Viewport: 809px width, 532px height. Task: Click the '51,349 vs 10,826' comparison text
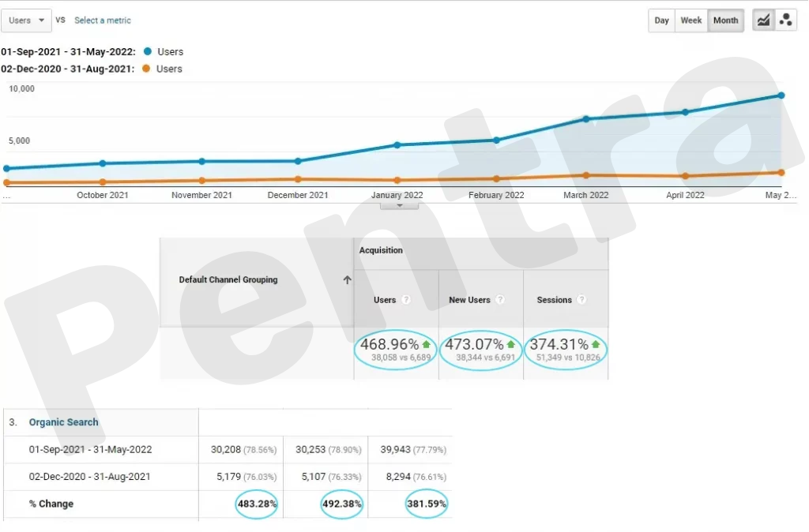coord(568,358)
